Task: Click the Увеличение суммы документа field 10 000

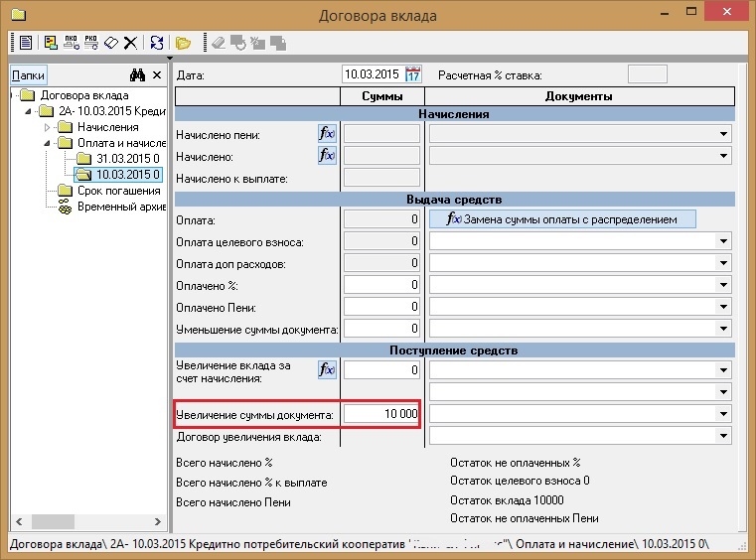Action: [381, 414]
